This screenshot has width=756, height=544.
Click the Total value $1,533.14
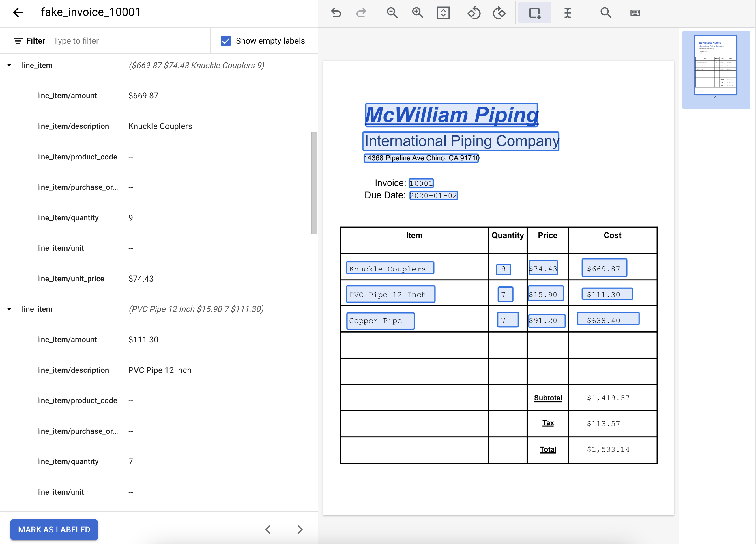pyautogui.click(x=608, y=450)
